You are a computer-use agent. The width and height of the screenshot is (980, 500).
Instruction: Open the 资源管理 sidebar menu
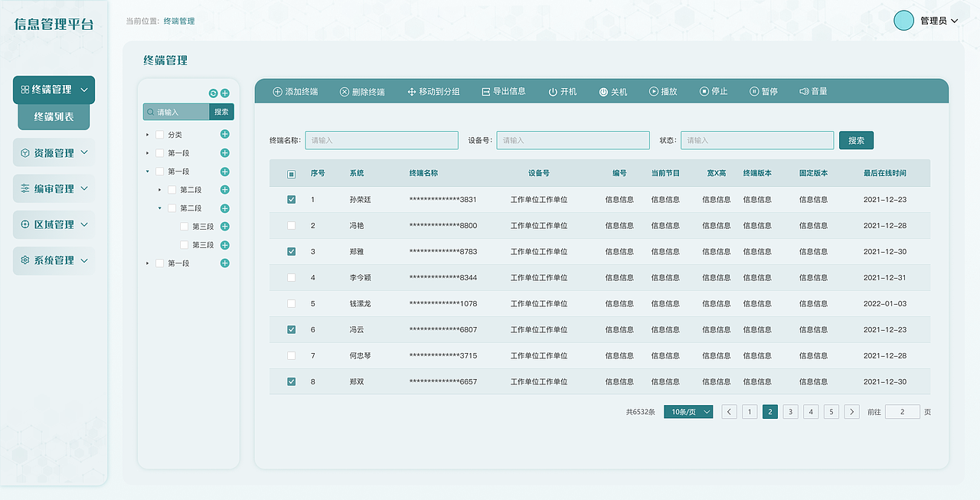point(54,152)
